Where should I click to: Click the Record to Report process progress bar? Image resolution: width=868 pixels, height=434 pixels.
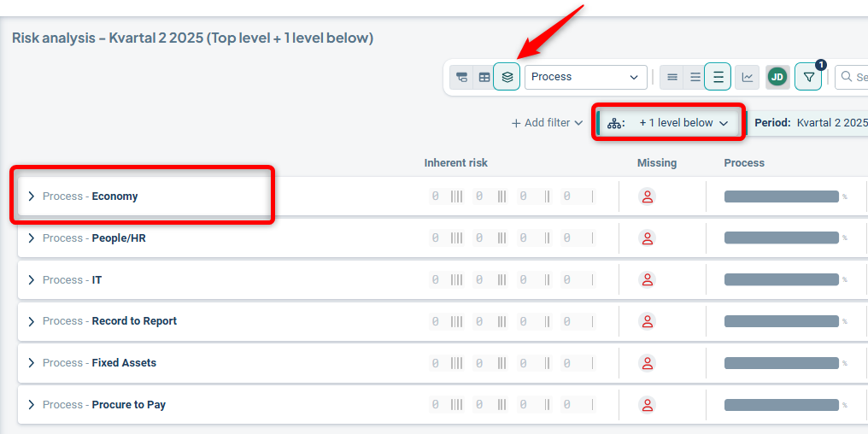click(781, 321)
